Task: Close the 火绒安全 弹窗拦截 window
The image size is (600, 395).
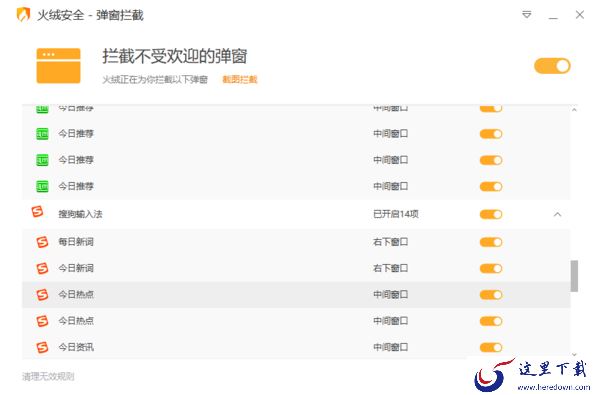Action: click(580, 15)
